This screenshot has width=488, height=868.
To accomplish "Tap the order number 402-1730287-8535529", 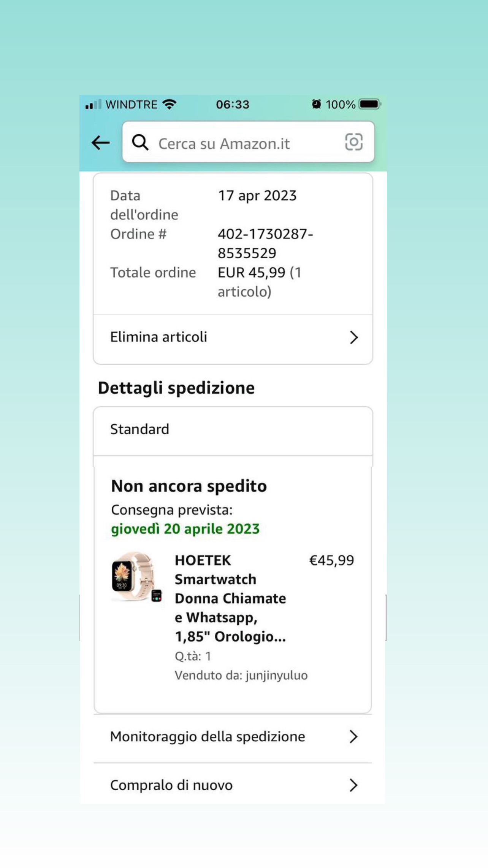I will 265,243.
